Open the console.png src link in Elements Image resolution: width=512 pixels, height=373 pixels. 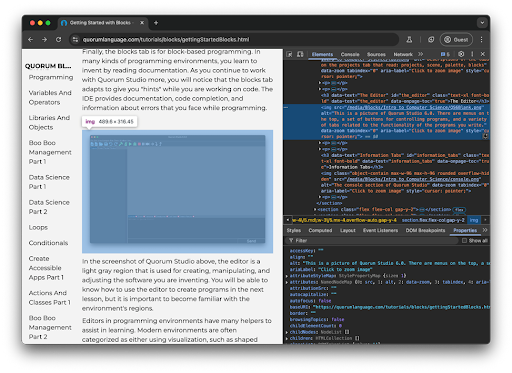click(x=414, y=179)
